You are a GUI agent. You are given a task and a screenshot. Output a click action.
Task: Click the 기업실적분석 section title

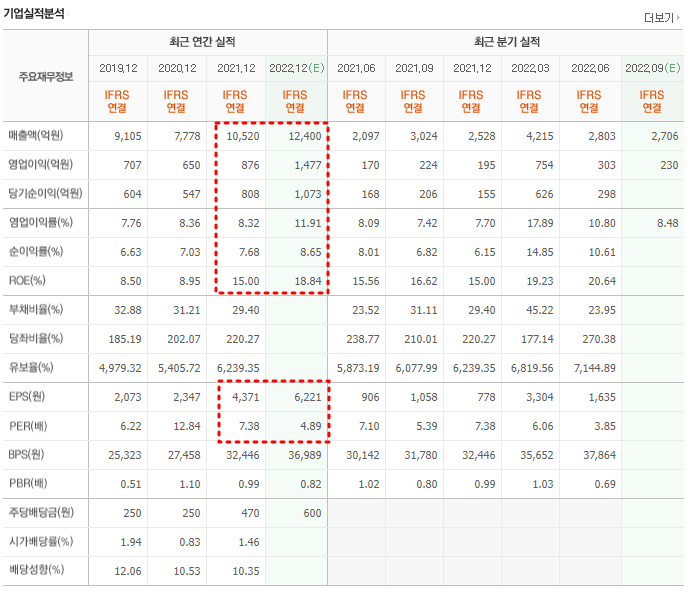pyautogui.click(x=34, y=13)
